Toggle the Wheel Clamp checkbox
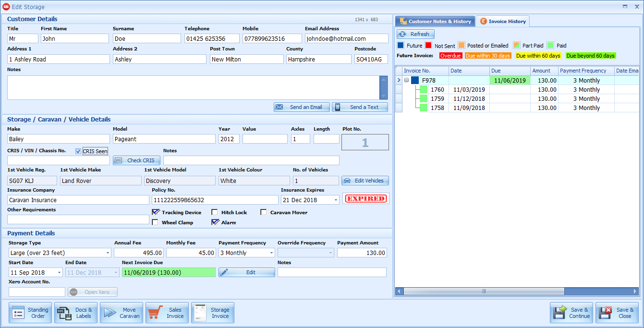This screenshot has width=644, height=328. tap(155, 222)
